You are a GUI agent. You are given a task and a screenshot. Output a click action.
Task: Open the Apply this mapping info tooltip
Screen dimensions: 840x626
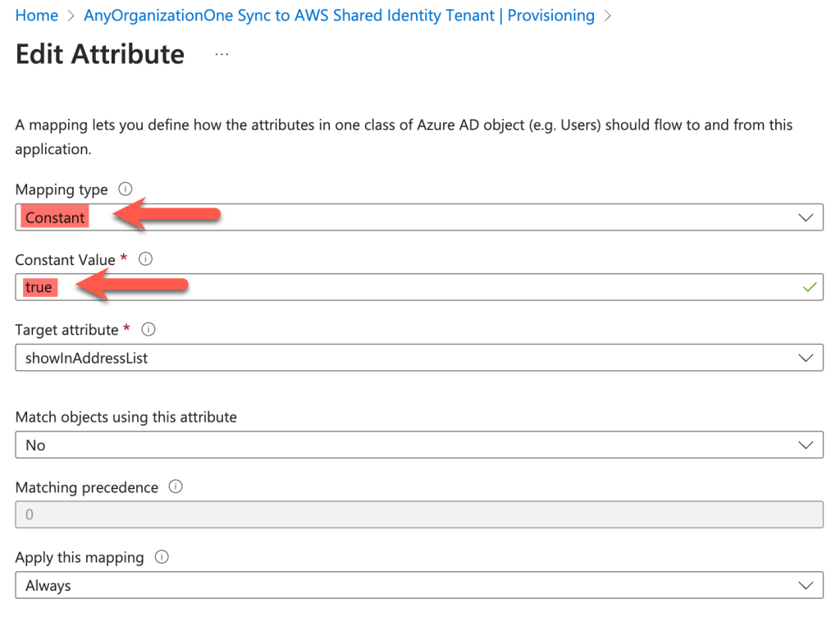click(161, 557)
